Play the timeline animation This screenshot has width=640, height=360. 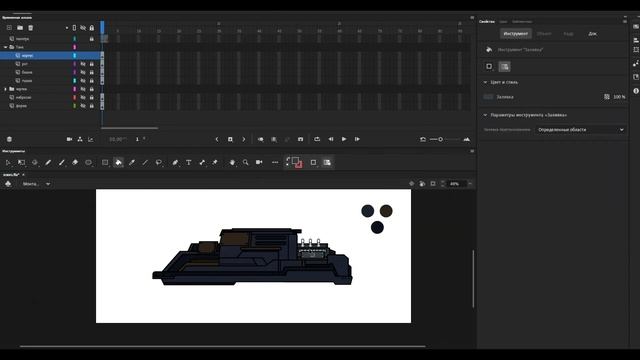coord(344,139)
